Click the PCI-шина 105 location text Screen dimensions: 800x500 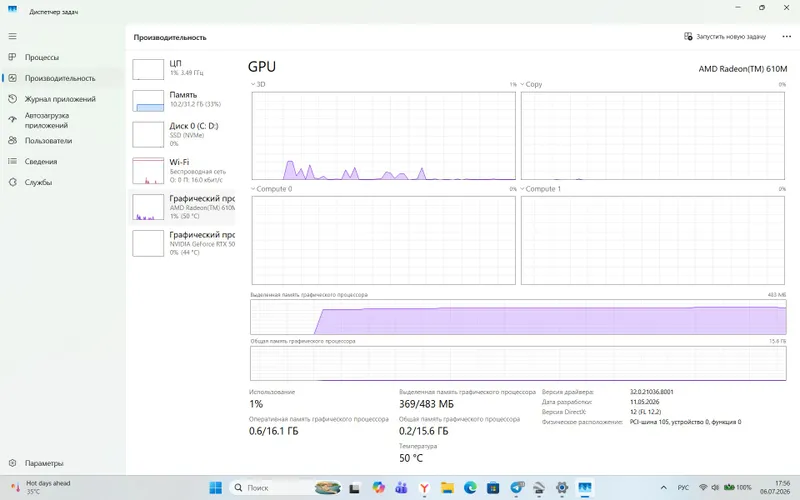(x=685, y=422)
